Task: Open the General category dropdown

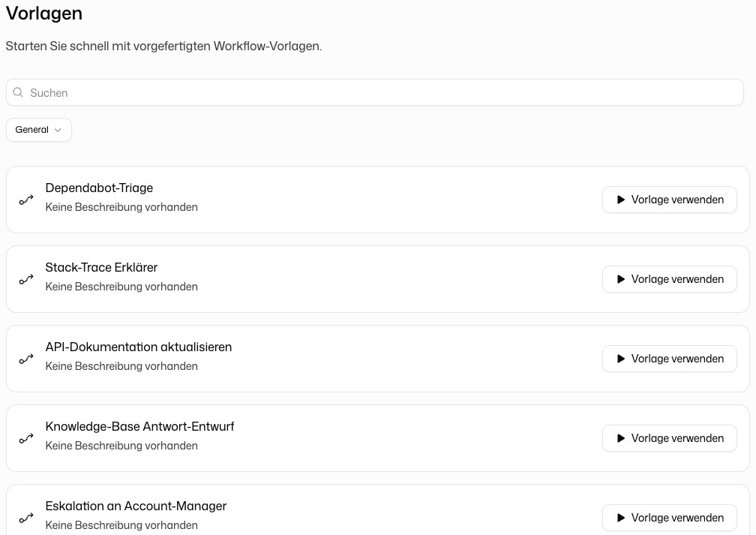Action: click(38, 130)
